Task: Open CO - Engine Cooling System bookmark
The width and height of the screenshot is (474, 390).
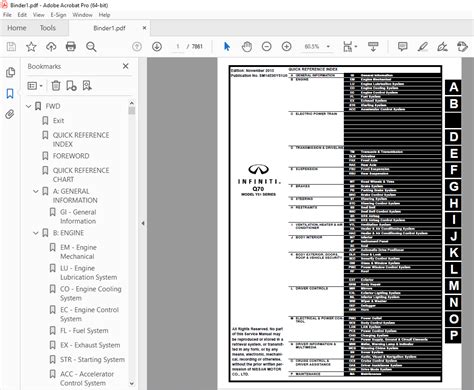Action: point(91,294)
